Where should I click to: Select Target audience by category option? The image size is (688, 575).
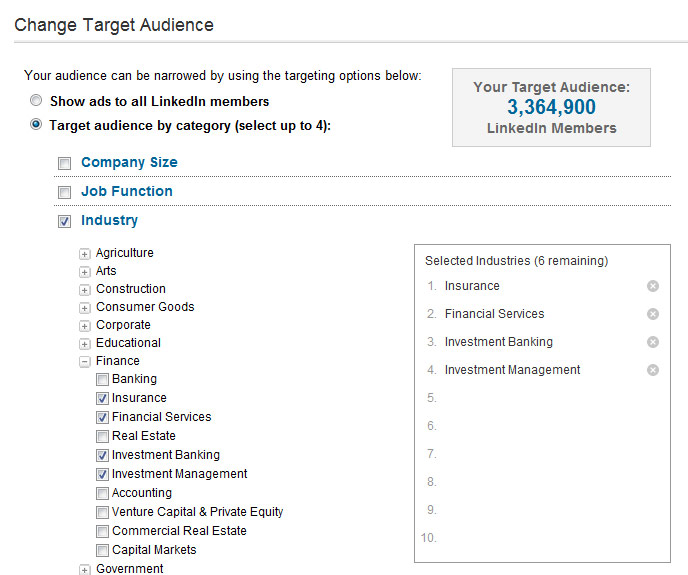click(36, 125)
